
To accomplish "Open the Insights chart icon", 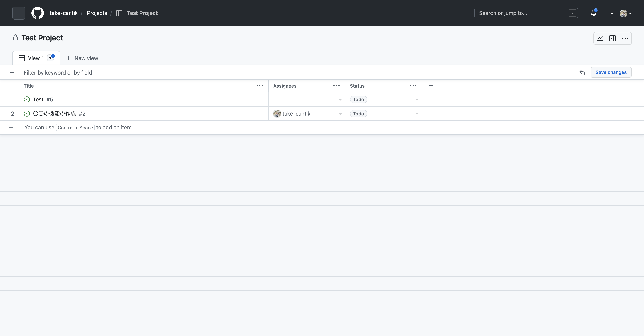I will 600,38.
